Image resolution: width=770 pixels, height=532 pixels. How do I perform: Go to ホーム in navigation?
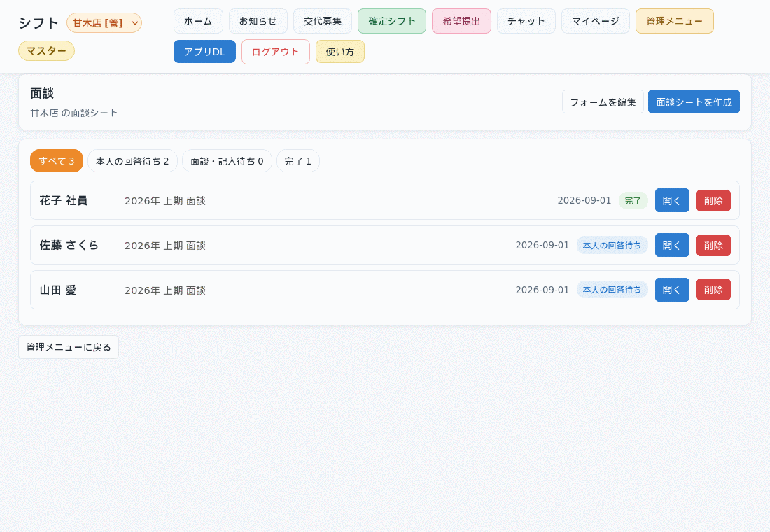click(x=198, y=21)
